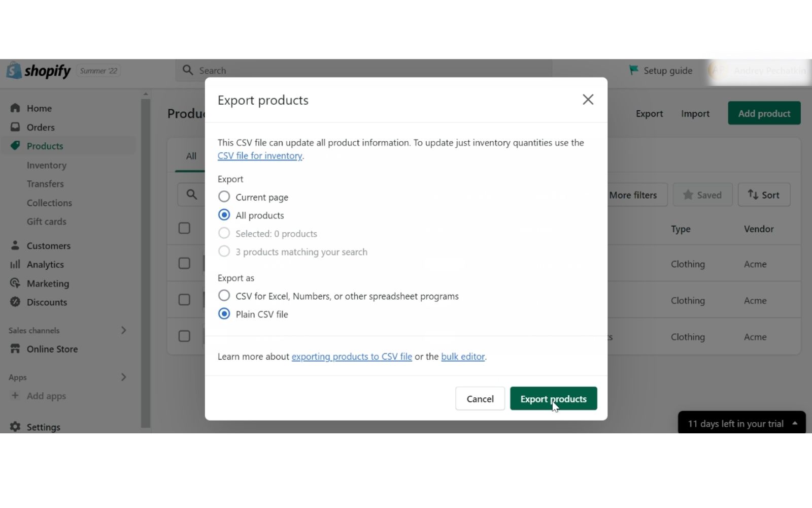Open the Discounts section

point(47,302)
